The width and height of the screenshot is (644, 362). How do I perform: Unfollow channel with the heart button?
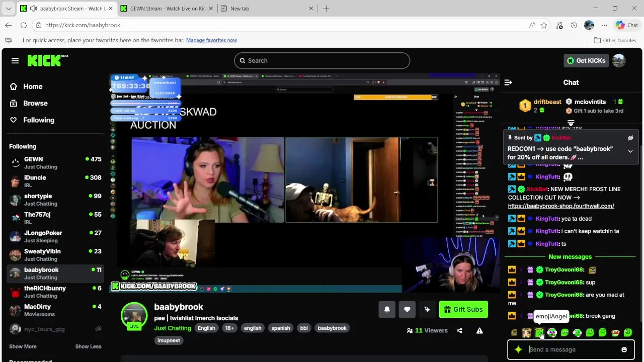tap(407, 309)
